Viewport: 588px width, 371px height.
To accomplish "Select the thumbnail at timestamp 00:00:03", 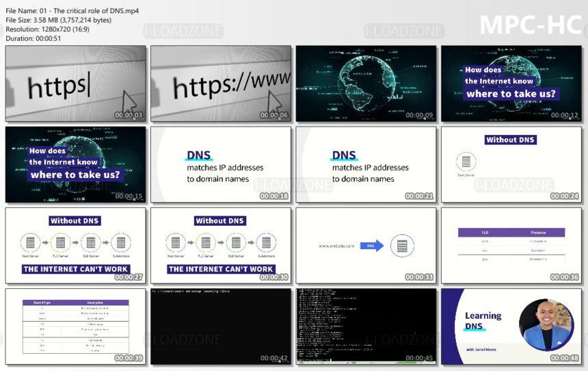I will pos(76,84).
